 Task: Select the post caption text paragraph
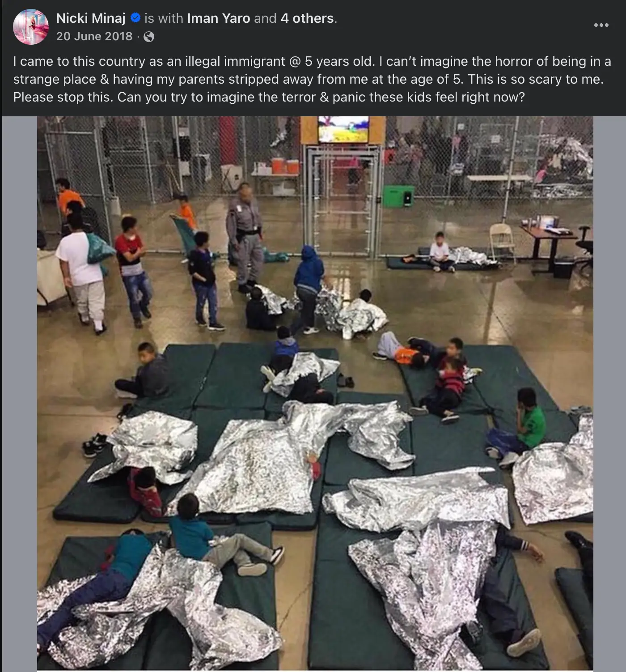[312, 79]
